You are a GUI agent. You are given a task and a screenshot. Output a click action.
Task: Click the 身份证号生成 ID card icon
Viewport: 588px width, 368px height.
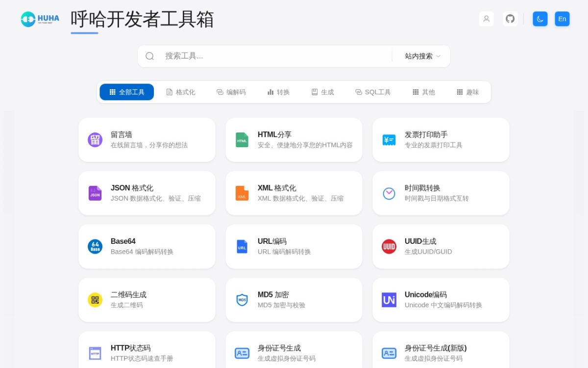pos(242,353)
